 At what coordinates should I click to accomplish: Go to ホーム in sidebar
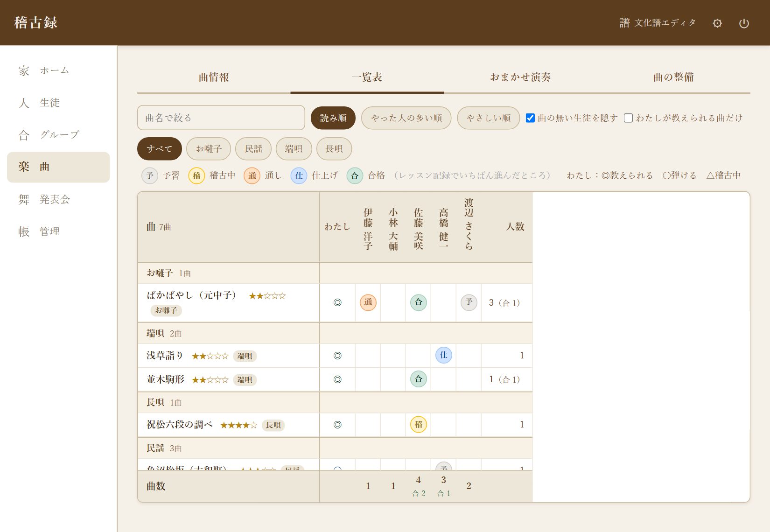coord(58,70)
